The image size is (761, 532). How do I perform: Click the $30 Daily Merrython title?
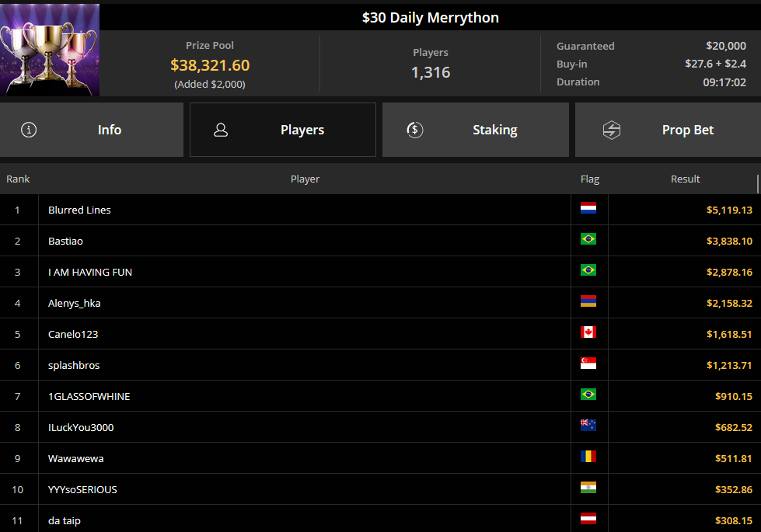click(431, 17)
